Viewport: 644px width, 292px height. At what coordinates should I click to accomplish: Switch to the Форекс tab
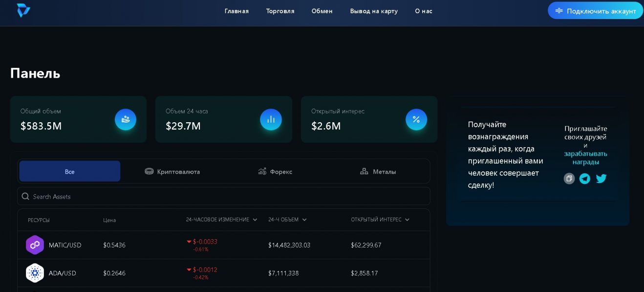point(275,172)
